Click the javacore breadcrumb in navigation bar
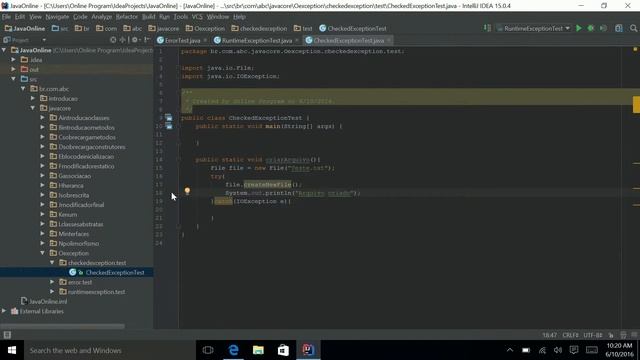This screenshot has height=360, width=640. (x=164, y=29)
